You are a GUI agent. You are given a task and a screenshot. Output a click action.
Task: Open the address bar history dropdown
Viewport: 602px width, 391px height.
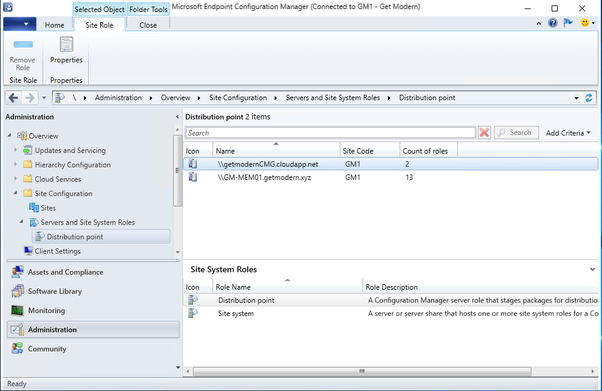pos(576,98)
